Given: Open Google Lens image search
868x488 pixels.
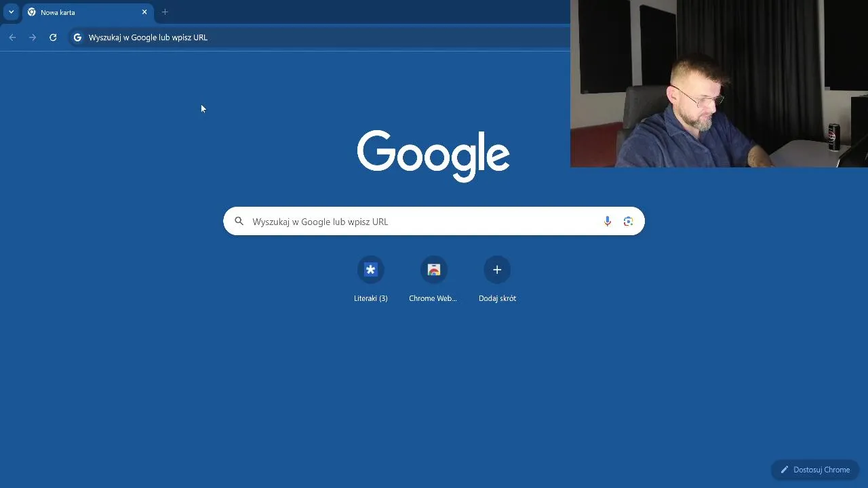Looking at the screenshot, I should click(628, 221).
